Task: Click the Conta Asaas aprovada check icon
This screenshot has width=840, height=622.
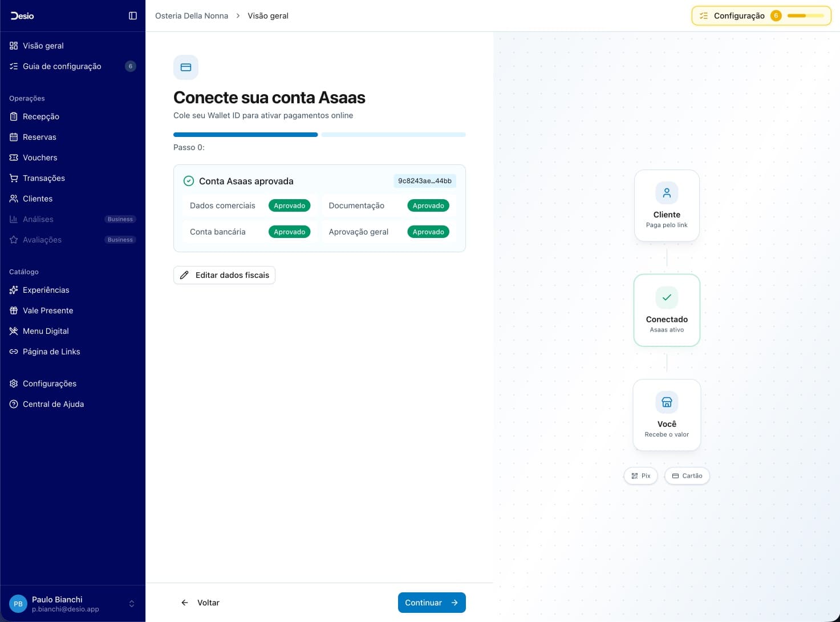Action: [x=189, y=181]
